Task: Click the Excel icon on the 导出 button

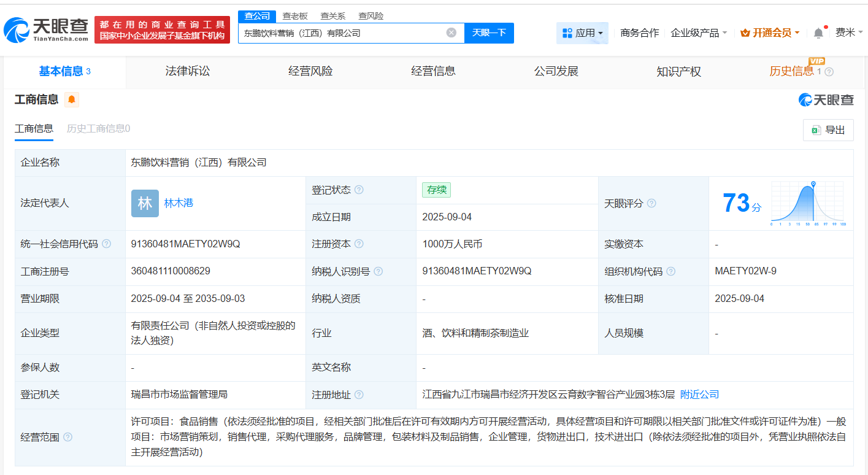Action: click(816, 129)
